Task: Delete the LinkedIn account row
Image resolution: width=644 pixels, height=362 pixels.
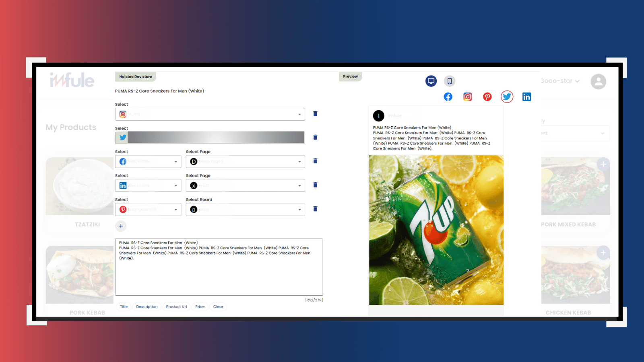Action: click(315, 185)
